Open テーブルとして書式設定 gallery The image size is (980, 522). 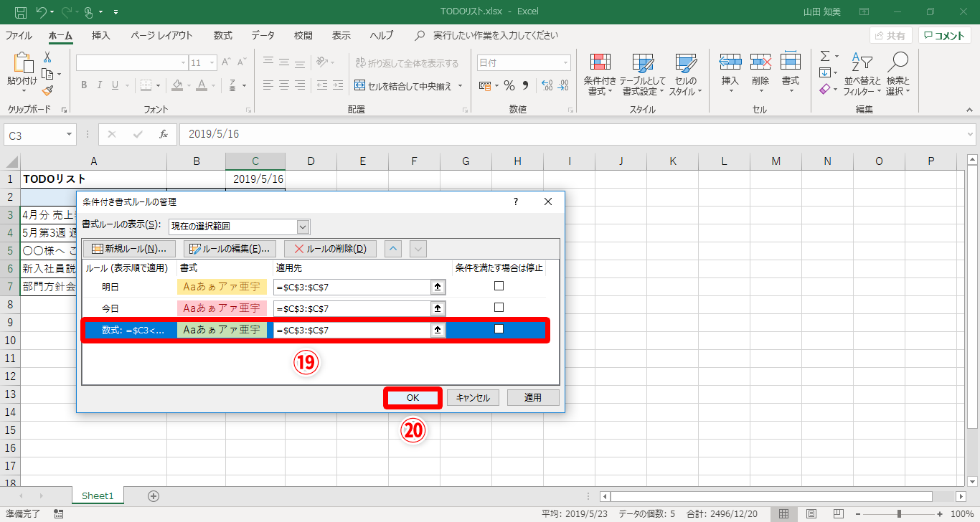642,75
